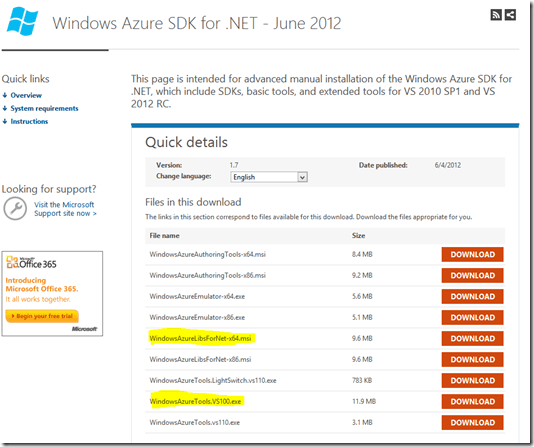The width and height of the screenshot is (534, 447).
Task: Click the arrow icon beside Overview
Action: [x=5, y=95]
